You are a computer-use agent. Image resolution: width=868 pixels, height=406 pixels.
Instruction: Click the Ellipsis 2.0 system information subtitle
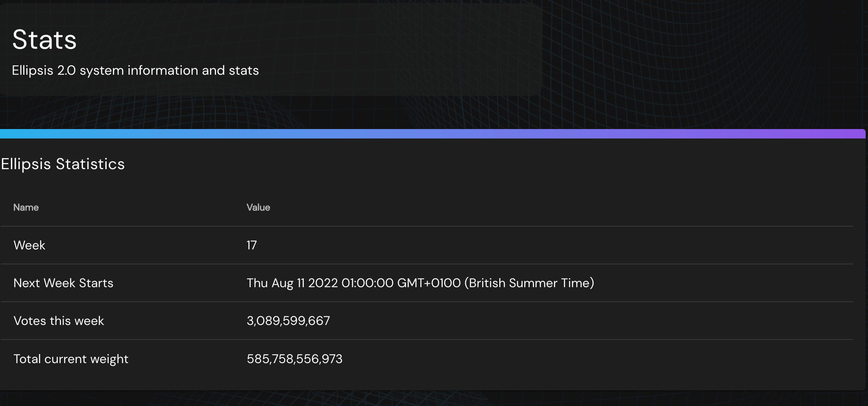[135, 70]
